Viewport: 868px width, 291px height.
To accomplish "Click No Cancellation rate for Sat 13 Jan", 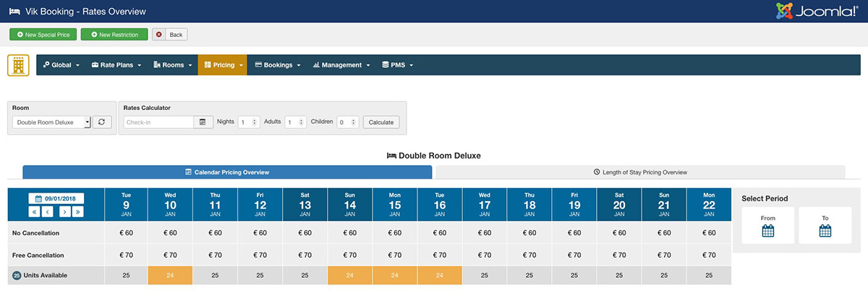I will pos(305,233).
